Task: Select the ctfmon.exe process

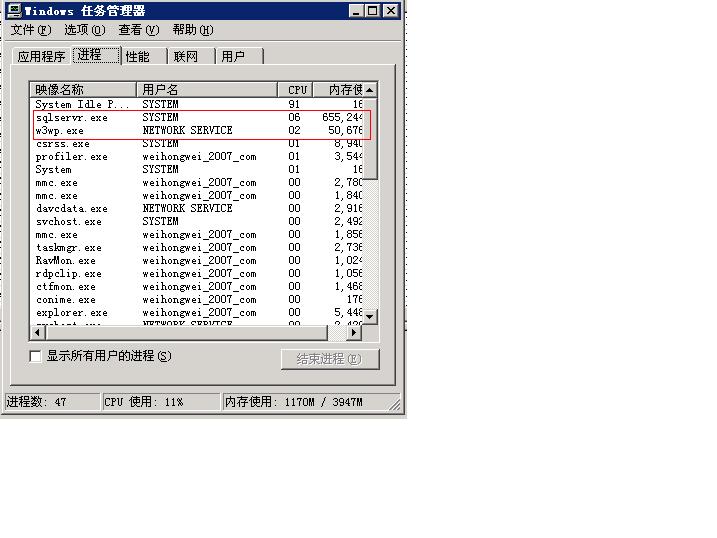Action: tap(197, 287)
